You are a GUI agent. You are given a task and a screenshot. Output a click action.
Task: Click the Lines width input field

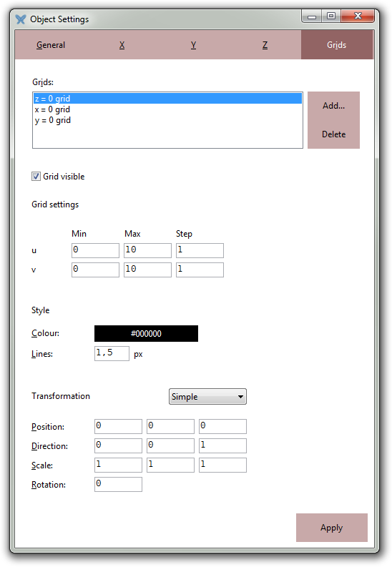(112, 353)
